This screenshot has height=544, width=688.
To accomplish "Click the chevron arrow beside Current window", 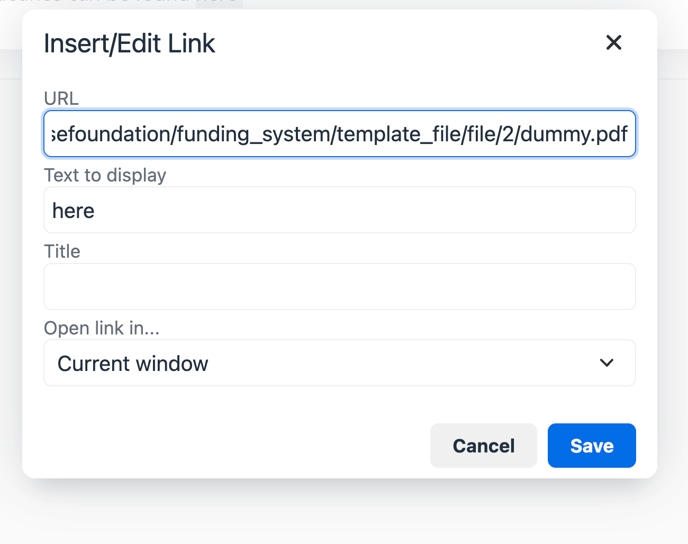I will [606, 363].
